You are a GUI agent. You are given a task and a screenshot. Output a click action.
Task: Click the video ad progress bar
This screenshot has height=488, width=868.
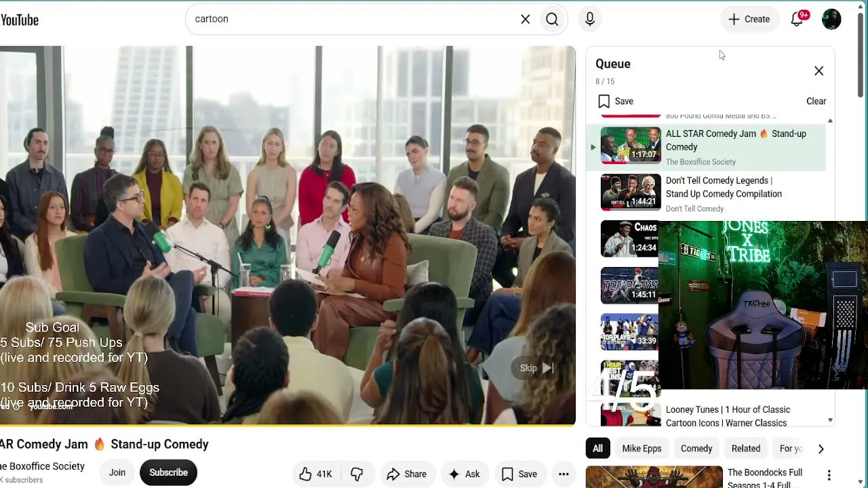tap(288, 425)
